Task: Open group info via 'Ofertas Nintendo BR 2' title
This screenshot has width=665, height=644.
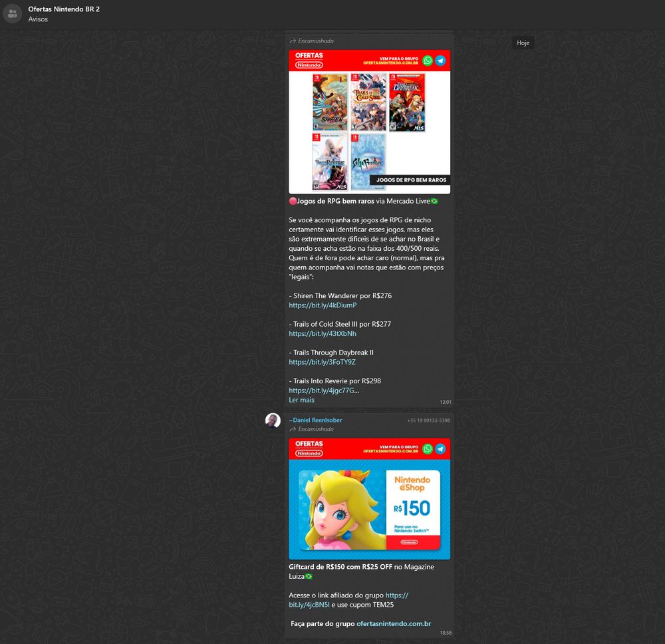Action: (64, 9)
